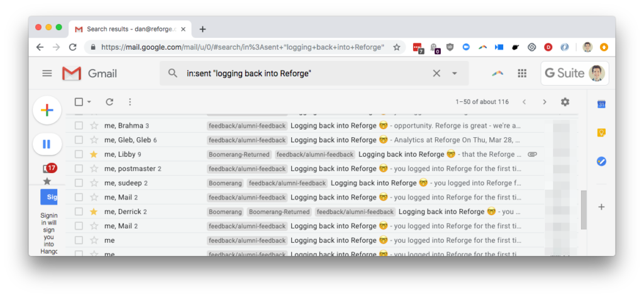Open Gmail main menu hamburger
The height and width of the screenshot is (297, 644).
47,74
